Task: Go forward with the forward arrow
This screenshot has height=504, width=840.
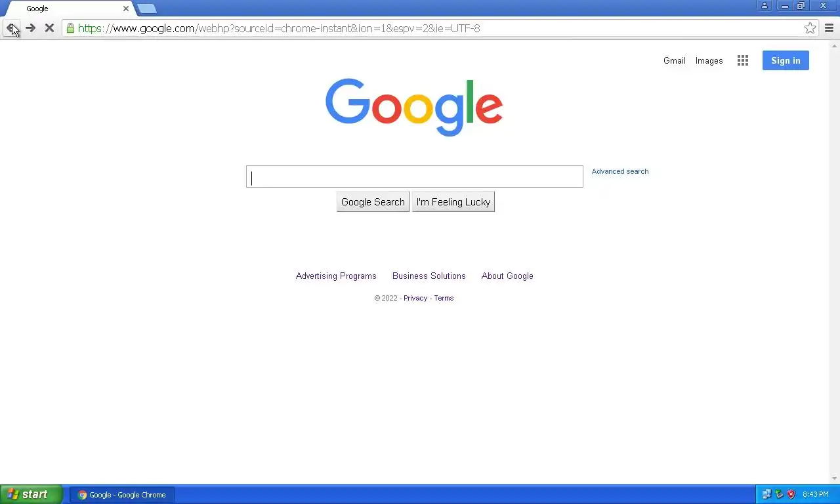Action: (30, 28)
